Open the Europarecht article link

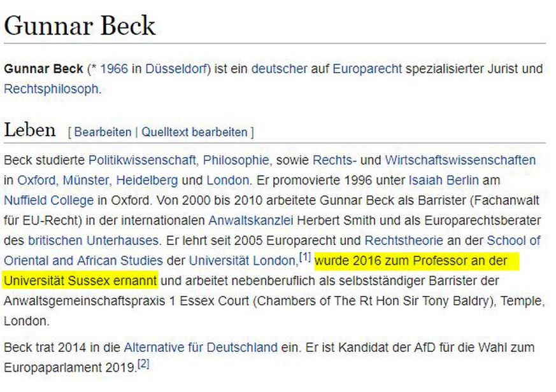367,68
